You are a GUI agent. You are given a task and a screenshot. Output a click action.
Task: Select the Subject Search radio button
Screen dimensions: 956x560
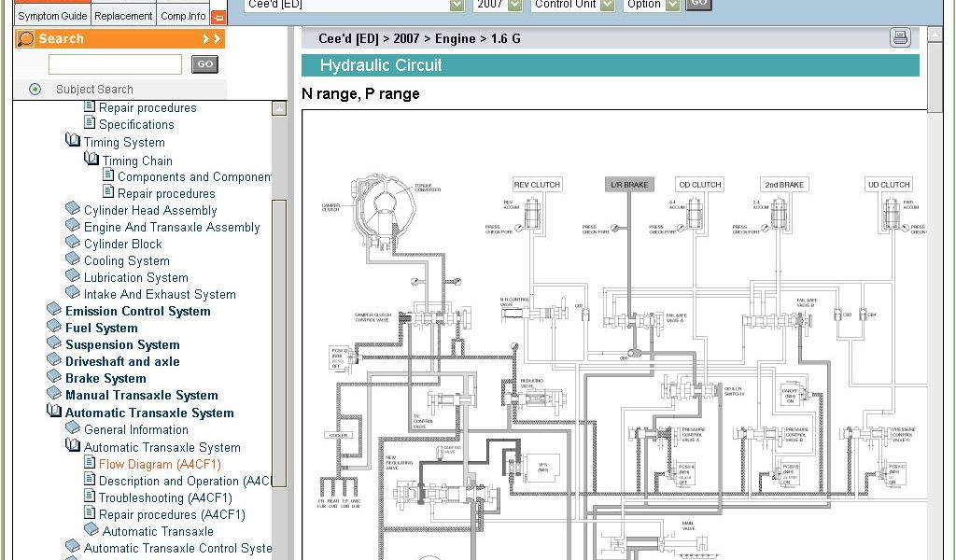(x=35, y=90)
